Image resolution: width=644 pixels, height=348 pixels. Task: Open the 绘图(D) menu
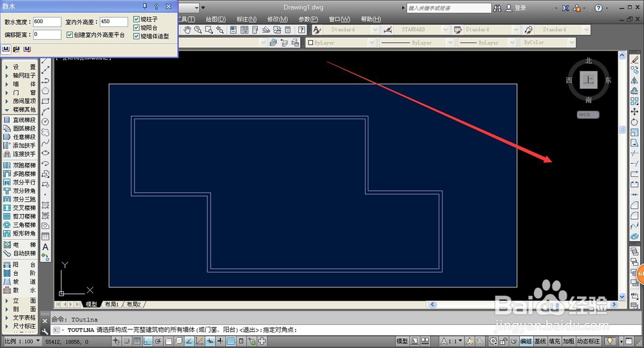point(216,19)
